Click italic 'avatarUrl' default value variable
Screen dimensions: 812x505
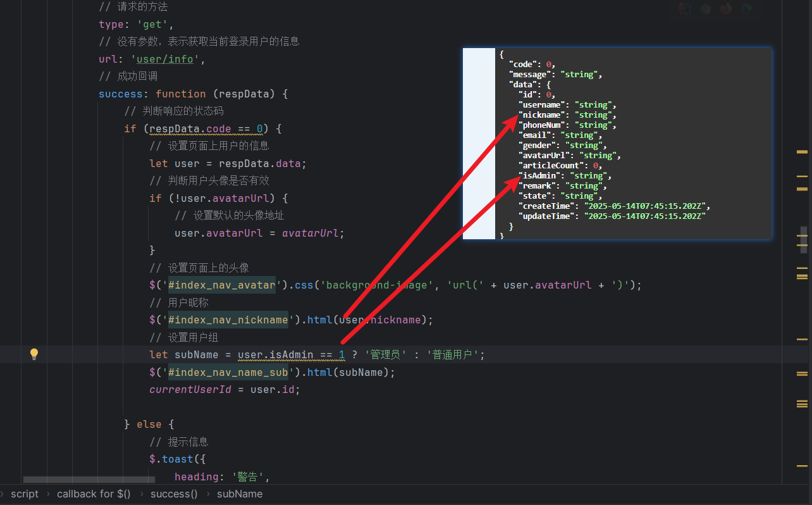click(x=311, y=233)
